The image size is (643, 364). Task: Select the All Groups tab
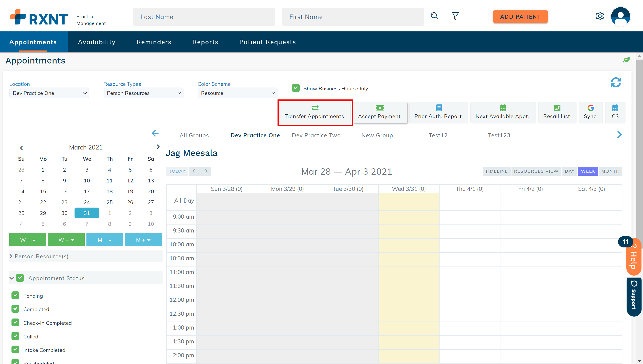click(x=194, y=135)
